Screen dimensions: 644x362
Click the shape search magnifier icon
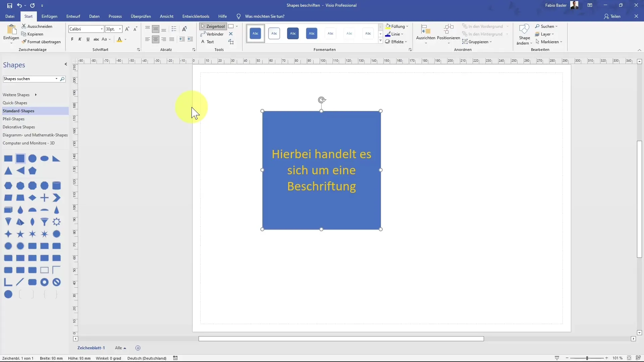click(62, 79)
